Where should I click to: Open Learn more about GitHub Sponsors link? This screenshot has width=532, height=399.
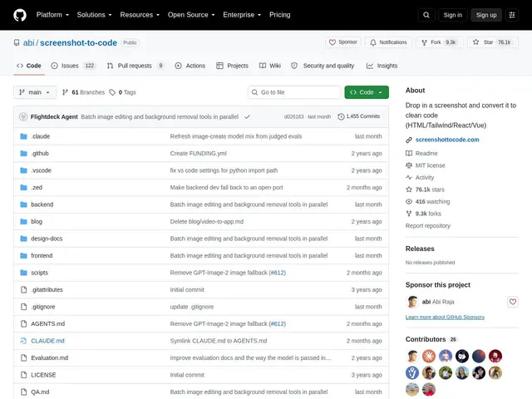[445, 317]
